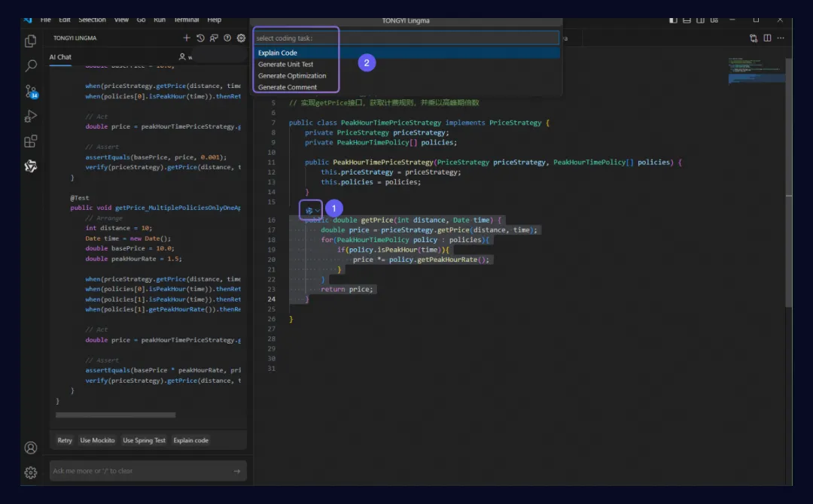The width and height of the screenshot is (813, 504).
Task: Select Generate Unit Test from task list
Action: tap(406, 64)
